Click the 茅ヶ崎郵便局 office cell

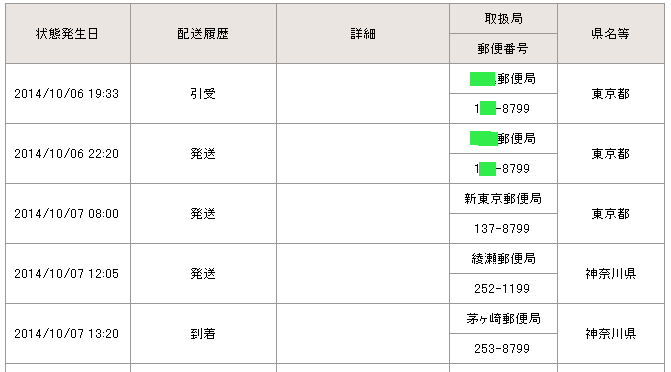click(x=503, y=318)
